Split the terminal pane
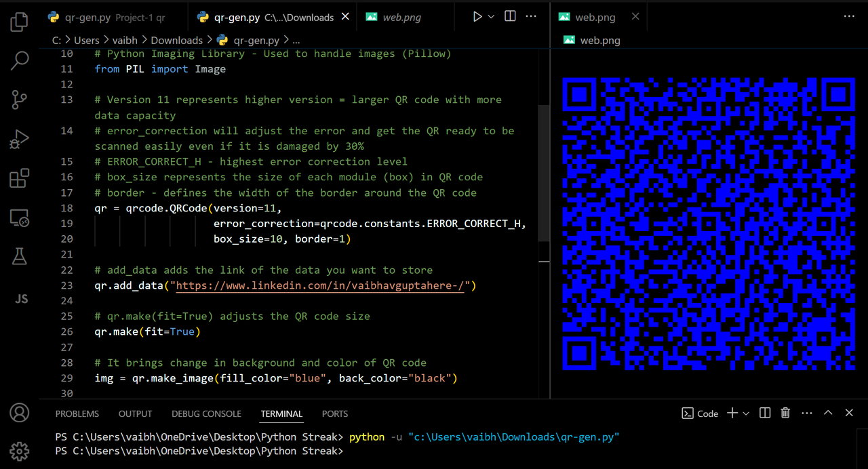Screen dimensions: 868x469 pos(765,413)
